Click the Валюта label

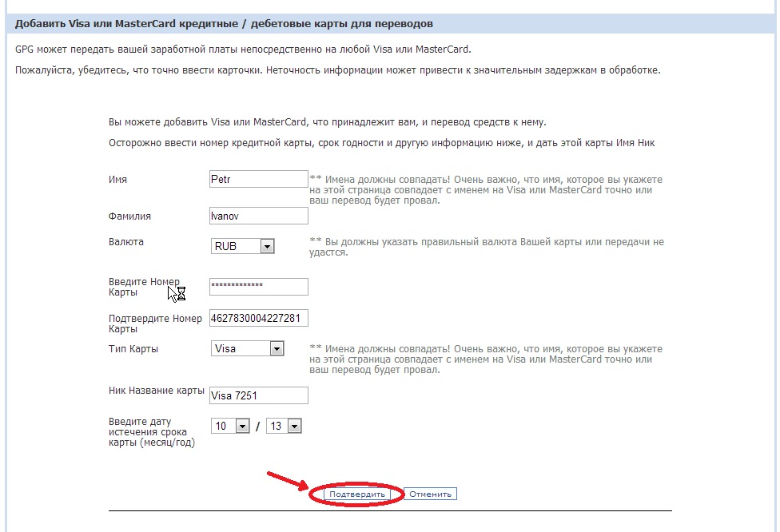click(125, 242)
